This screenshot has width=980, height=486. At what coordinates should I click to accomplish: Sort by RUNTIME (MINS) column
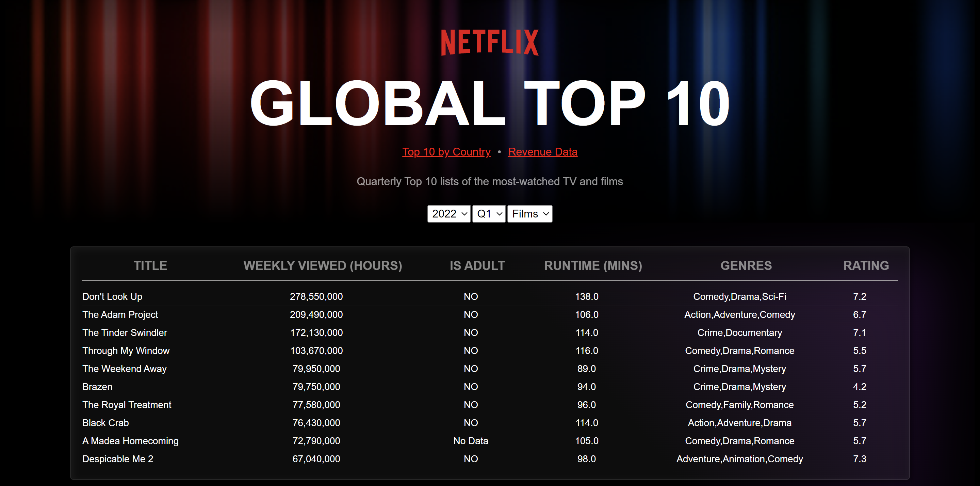coord(593,266)
